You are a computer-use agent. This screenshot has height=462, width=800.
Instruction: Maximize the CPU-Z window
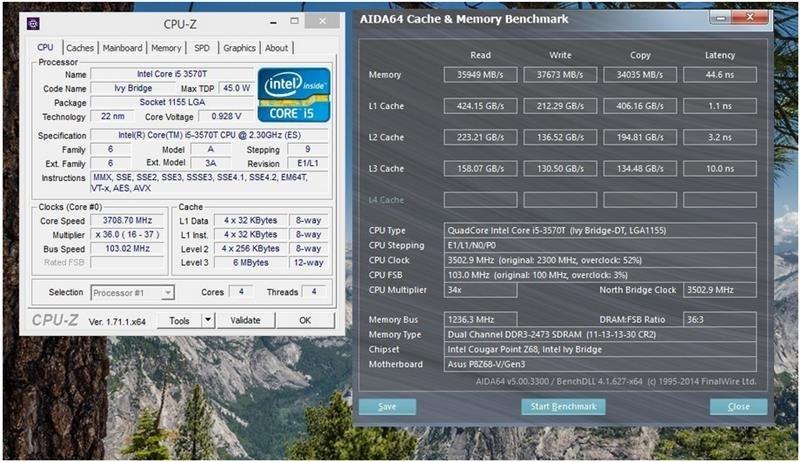click(294, 21)
